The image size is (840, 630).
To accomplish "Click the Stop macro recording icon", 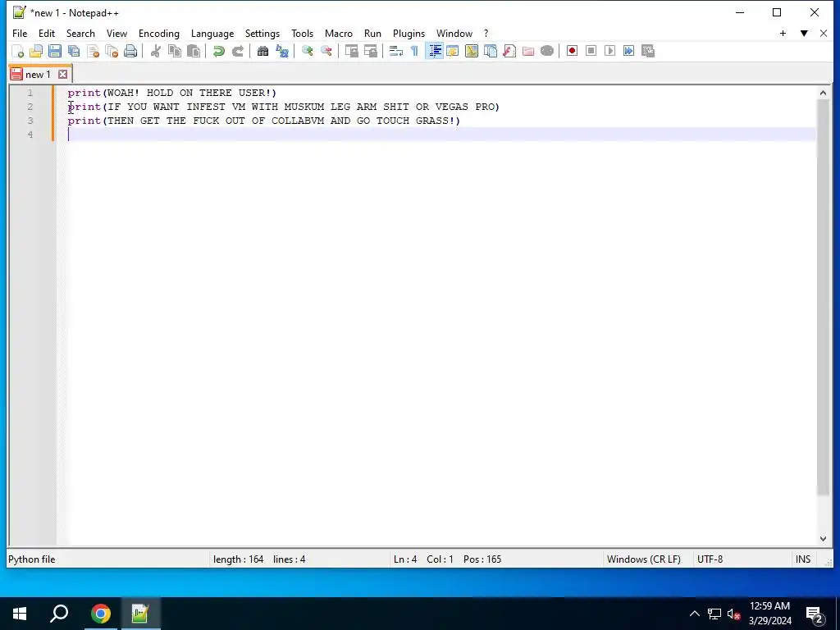I will tap(591, 51).
